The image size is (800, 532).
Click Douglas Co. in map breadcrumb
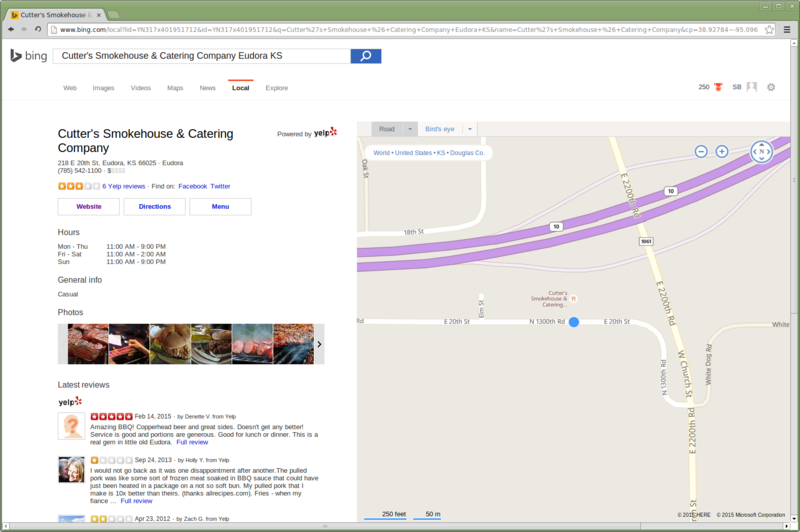467,153
